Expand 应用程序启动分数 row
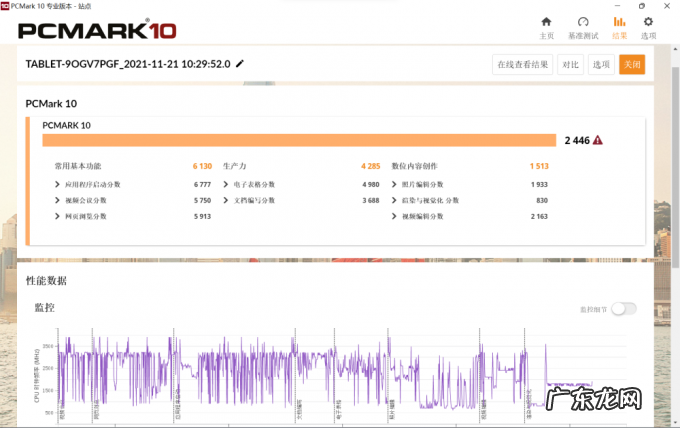 tap(57, 184)
